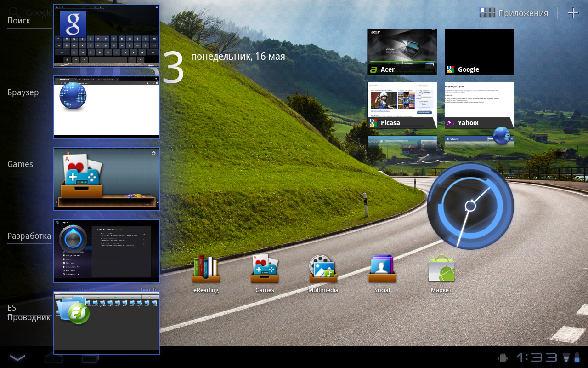Click the plus icon to customize home
This screenshot has height=368, width=588.
click(x=573, y=13)
